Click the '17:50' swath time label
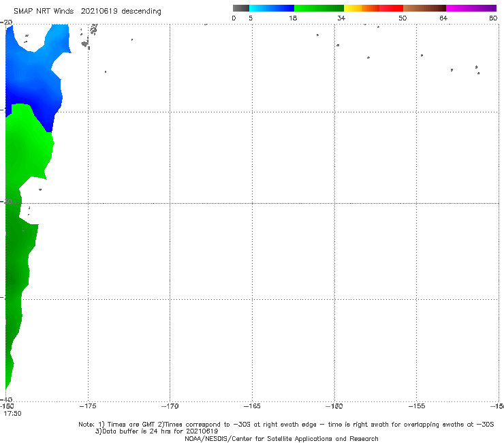The width and height of the screenshot is (504, 443). coord(12,414)
